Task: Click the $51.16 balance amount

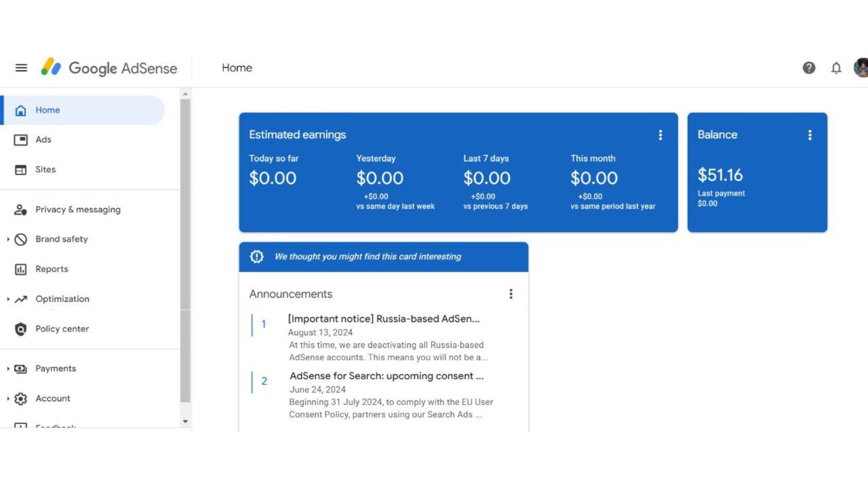Action: [x=720, y=175]
